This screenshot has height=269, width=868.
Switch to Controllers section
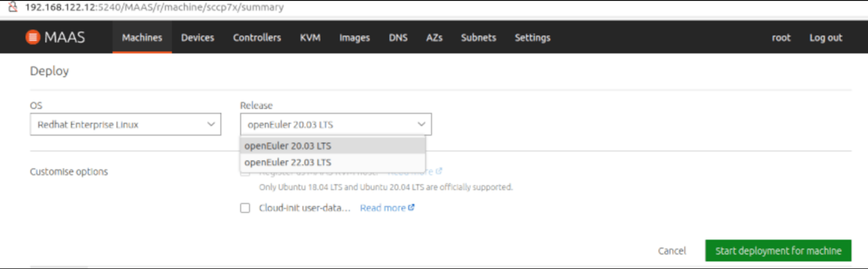coord(257,37)
